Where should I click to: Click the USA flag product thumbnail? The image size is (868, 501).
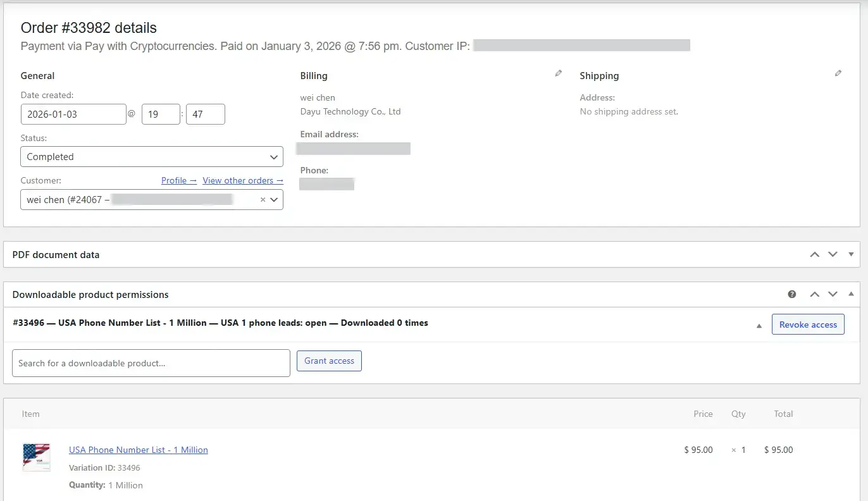(x=36, y=457)
